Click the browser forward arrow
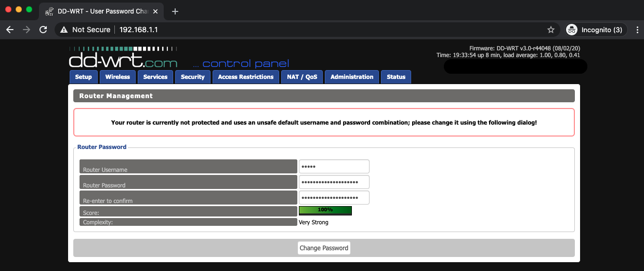The width and height of the screenshot is (644, 271). click(x=27, y=30)
